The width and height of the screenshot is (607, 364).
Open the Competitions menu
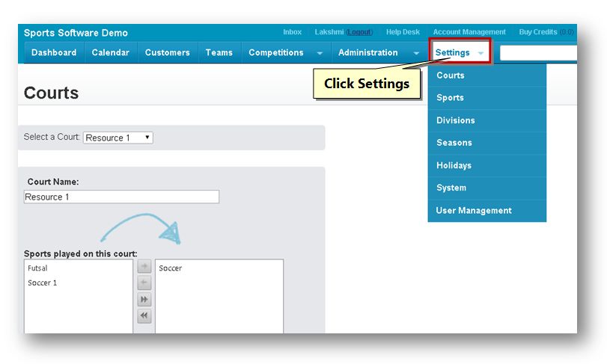point(276,52)
